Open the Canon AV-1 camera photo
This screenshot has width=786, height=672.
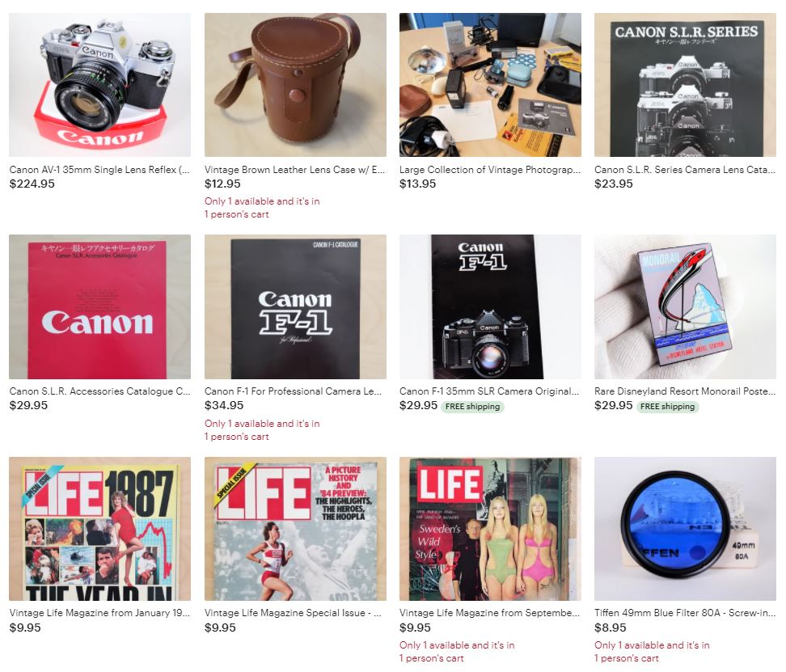(99, 85)
